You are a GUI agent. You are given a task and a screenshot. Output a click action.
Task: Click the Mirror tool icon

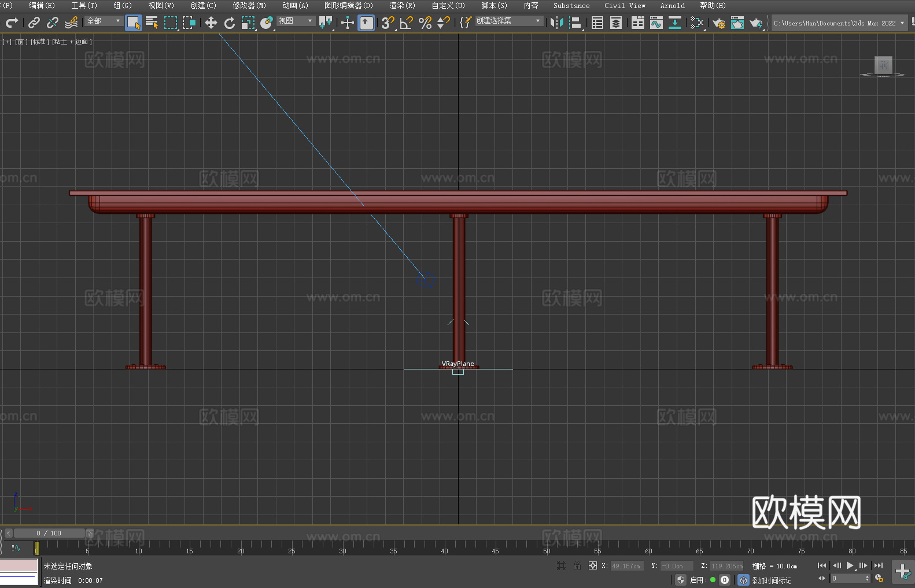point(556,23)
